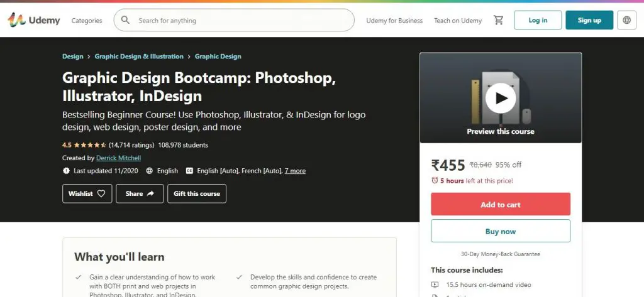The image size is (644, 297).
Task: Click in the 'Search for anything' field
Action: tap(239, 21)
